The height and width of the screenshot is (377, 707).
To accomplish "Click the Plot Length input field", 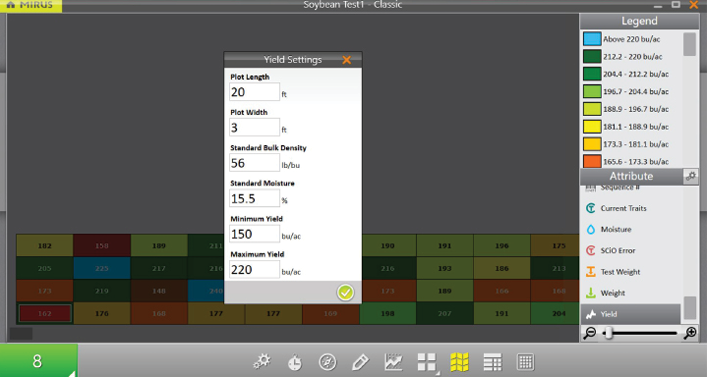I will [254, 92].
